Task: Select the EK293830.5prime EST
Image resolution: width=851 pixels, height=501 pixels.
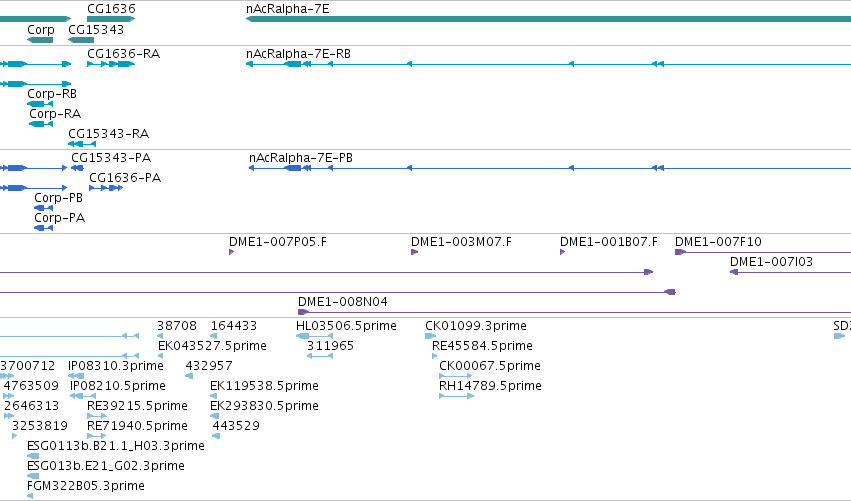Action: click(214, 416)
